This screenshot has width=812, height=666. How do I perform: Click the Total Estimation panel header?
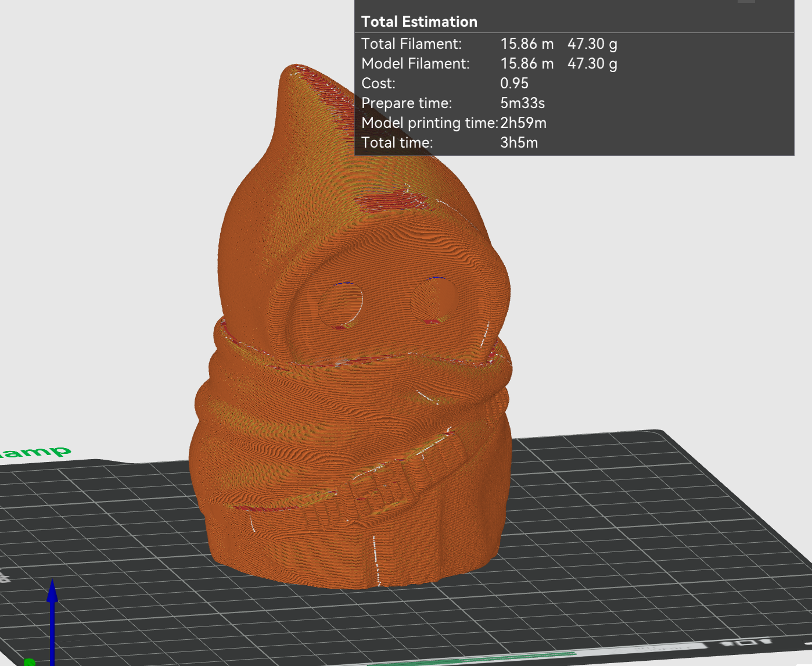point(419,22)
